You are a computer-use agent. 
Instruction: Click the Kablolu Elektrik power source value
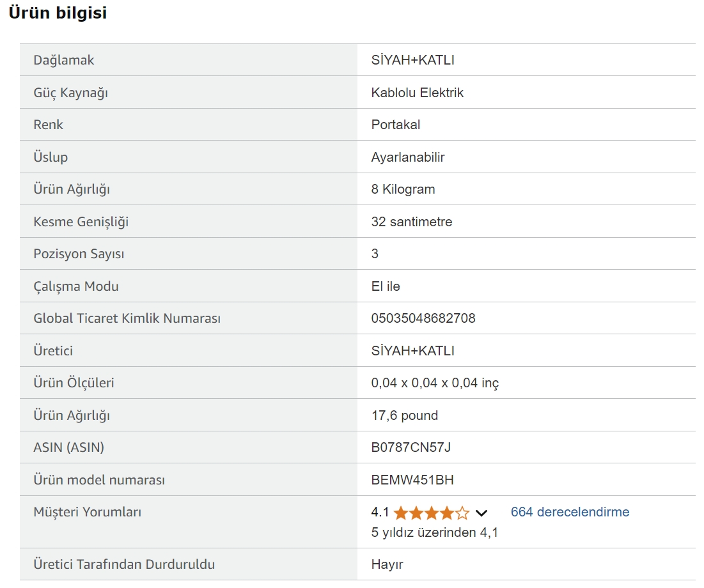[x=417, y=93]
